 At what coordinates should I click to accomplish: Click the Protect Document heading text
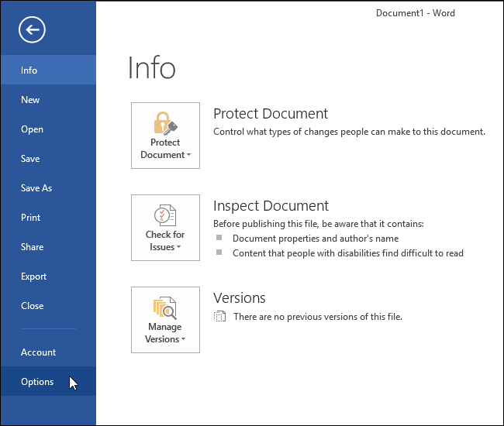[x=271, y=114]
